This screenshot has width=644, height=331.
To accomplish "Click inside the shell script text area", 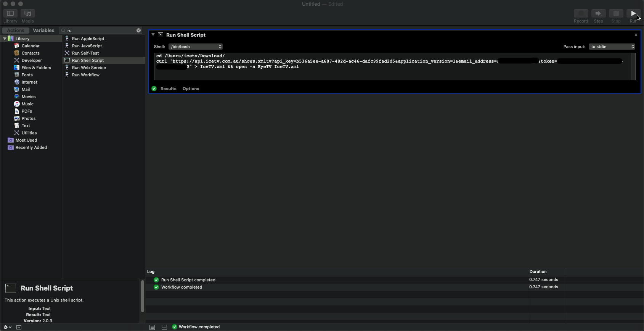I will tap(392, 66).
